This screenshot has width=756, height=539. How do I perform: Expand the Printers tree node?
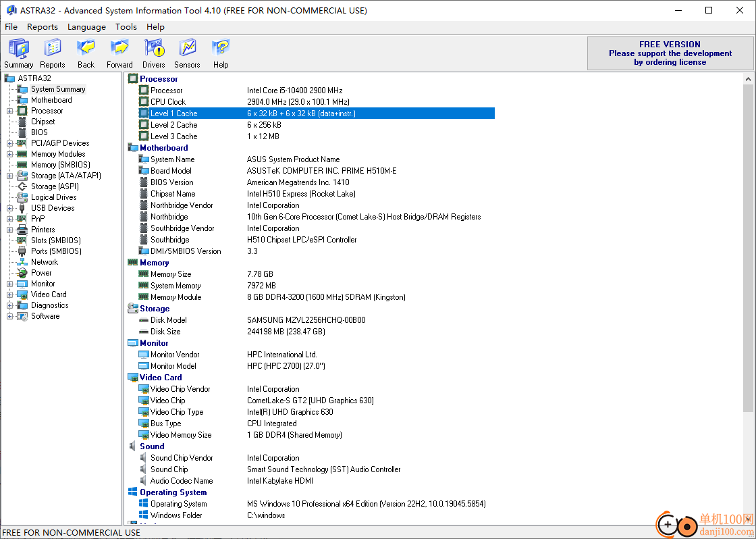pyautogui.click(x=9, y=230)
